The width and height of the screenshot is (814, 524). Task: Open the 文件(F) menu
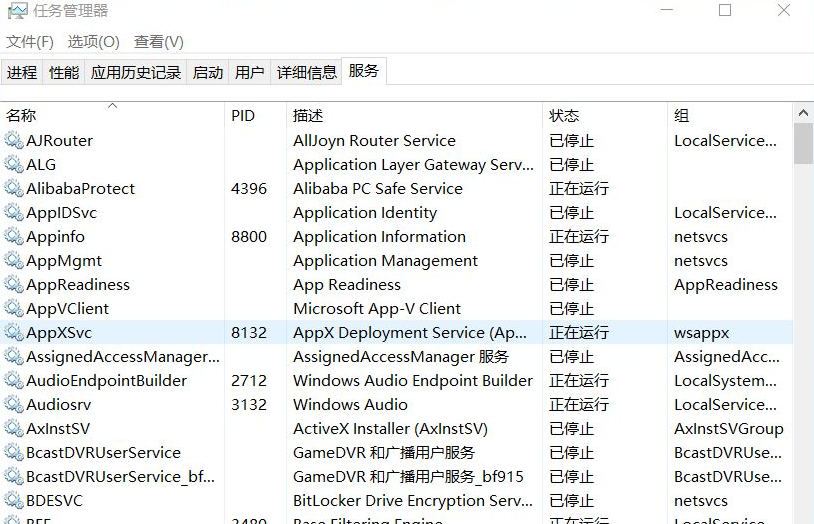click(x=30, y=42)
